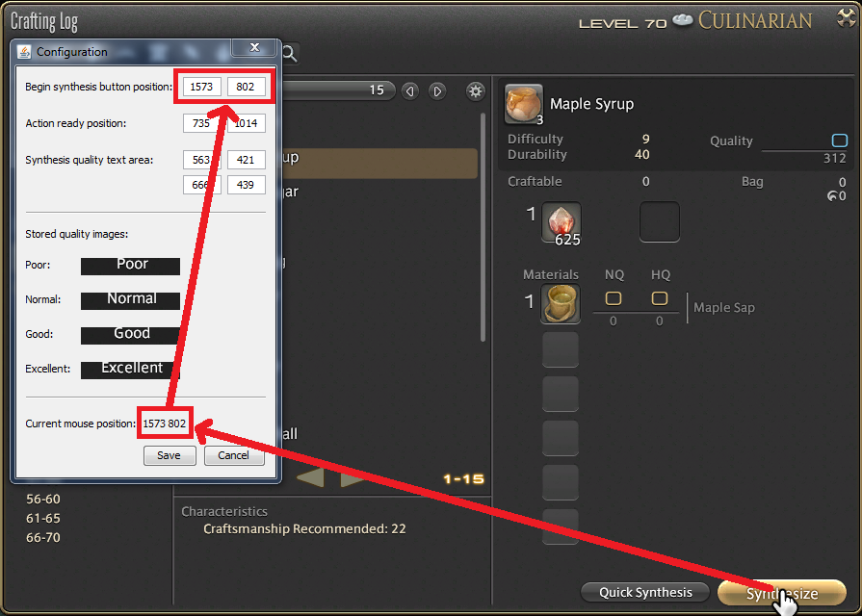Image resolution: width=862 pixels, height=616 pixels.
Task: Open the recipe list settings gear
Action: coord(475,90)
